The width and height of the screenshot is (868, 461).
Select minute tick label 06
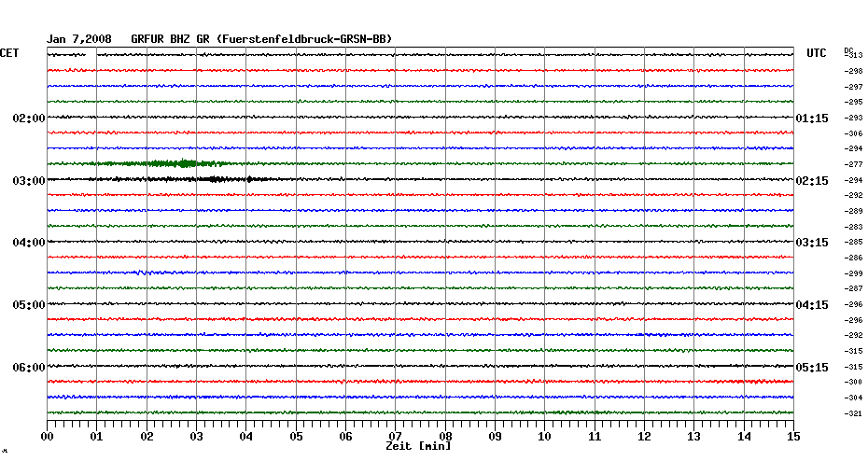point(345,437)
